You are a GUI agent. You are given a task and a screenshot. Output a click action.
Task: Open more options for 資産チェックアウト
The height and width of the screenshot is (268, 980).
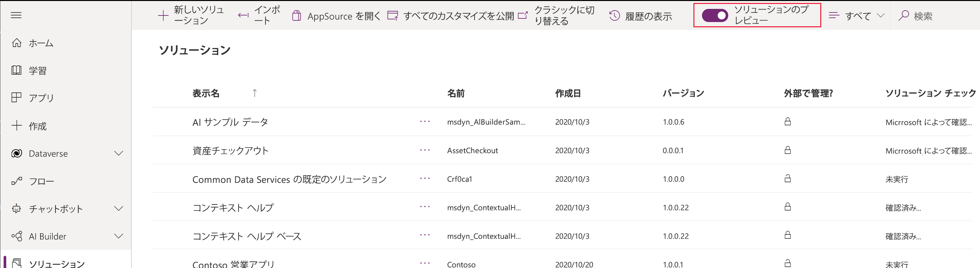click(x=425, y=150)
